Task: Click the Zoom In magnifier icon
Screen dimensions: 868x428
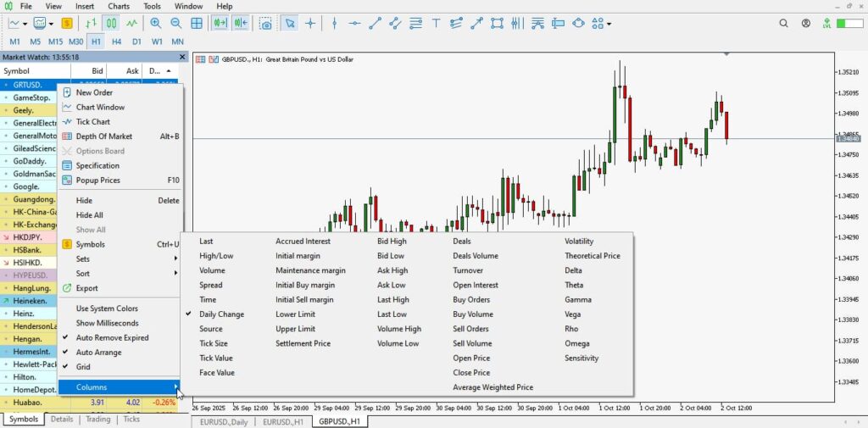Action: (156, 24)
